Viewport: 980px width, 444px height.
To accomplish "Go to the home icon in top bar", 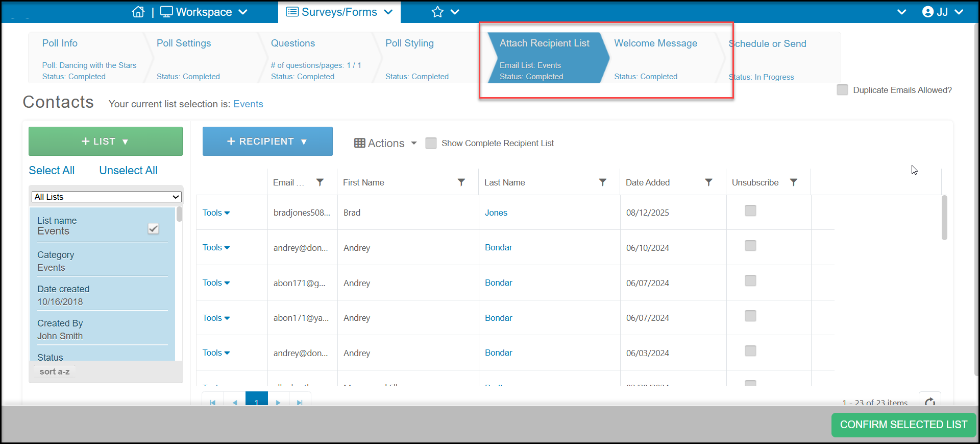I will pyautogui.click(x=138, y=12).
